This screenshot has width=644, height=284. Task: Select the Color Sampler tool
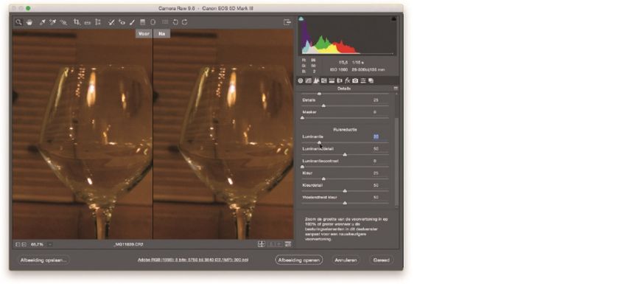[52, 22]
